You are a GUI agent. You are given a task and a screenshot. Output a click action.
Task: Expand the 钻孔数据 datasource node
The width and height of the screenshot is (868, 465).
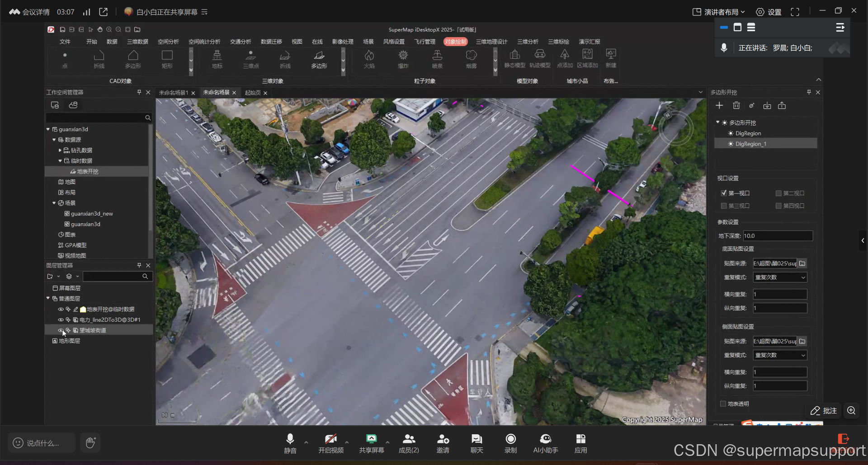click(x=60, y=150)
